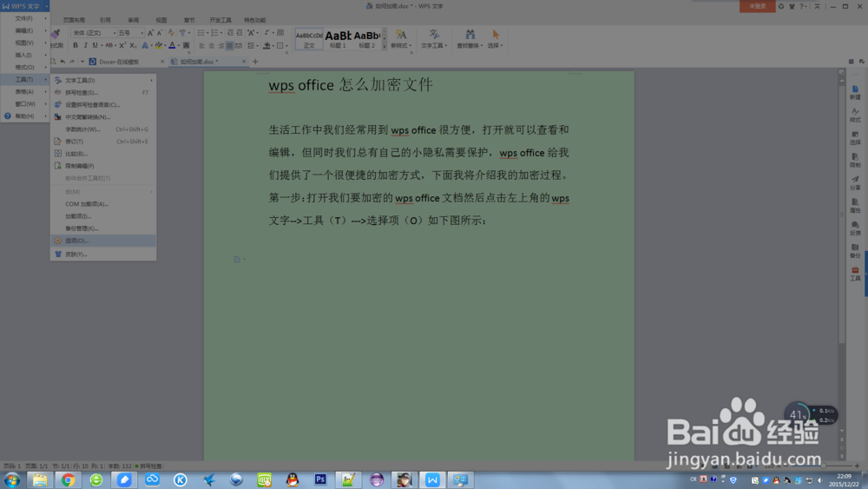The width and height of the screenshot is (868, 489).
Task: Expand the highlight color dropdown arrow
Action: [x=165, y=46]
